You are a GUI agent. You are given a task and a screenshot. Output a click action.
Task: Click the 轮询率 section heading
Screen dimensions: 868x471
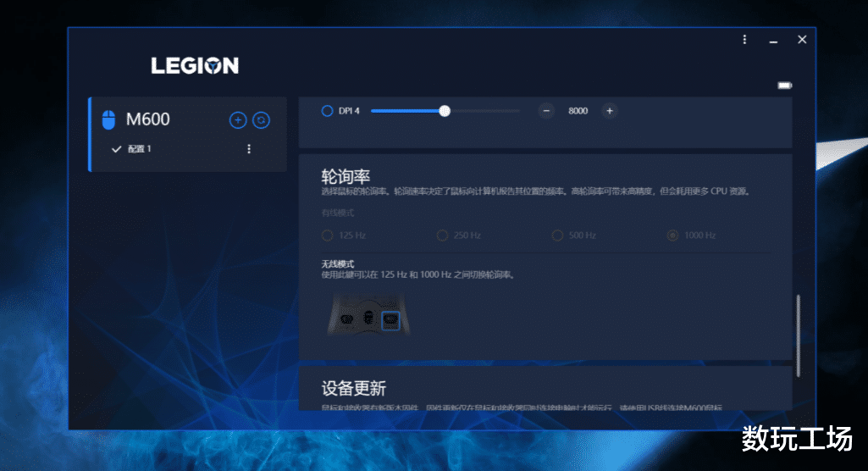(346, 176)
